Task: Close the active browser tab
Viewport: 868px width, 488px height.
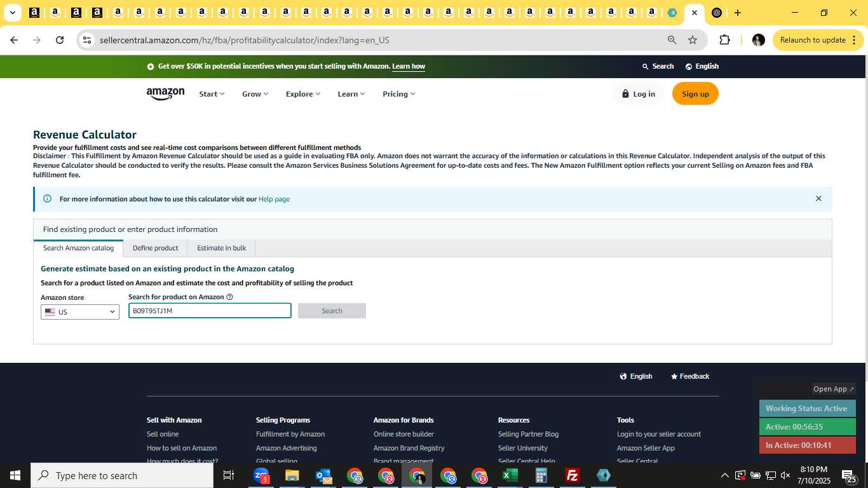Action: point(695,13)
